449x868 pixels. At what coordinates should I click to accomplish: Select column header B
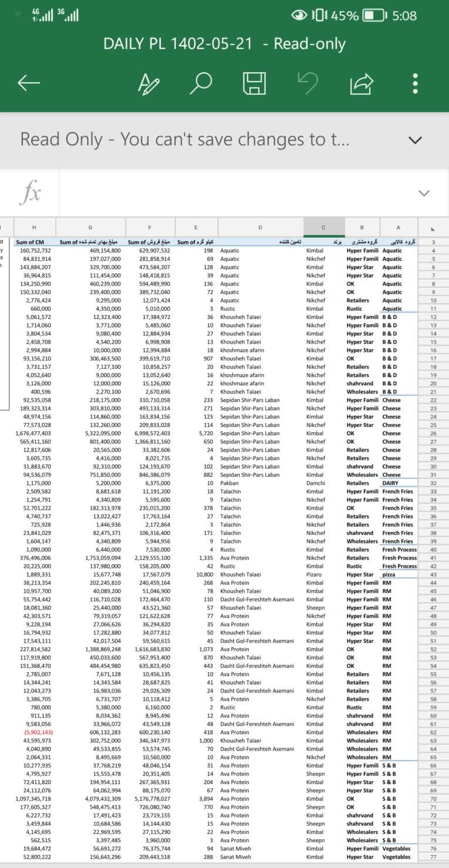point(362,228)
